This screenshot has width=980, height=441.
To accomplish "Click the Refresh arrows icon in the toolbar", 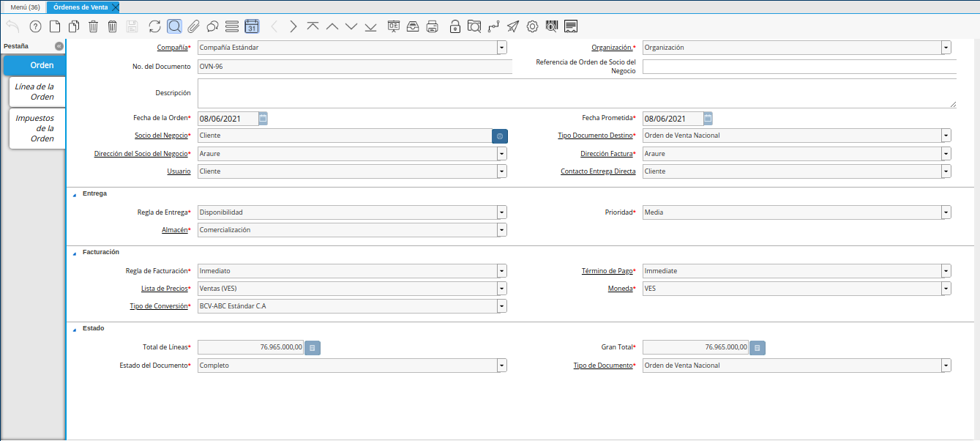I will [x=154, y=26].
